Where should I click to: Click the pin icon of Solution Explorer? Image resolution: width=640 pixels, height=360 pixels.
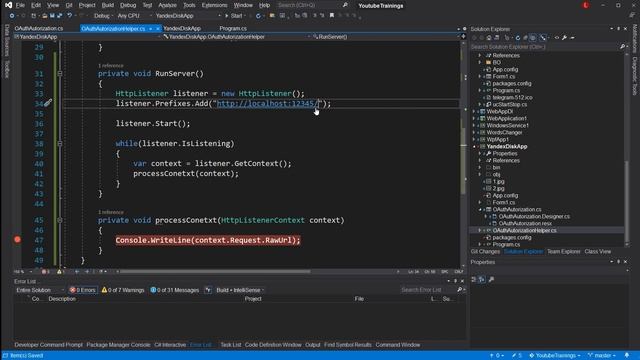tap(618, 29)
